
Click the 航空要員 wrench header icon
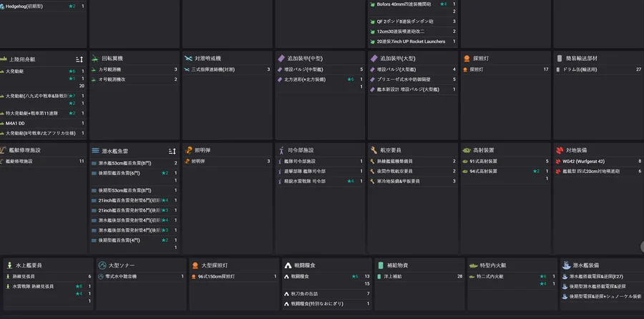pyautogui.click(x=374, y=151)
